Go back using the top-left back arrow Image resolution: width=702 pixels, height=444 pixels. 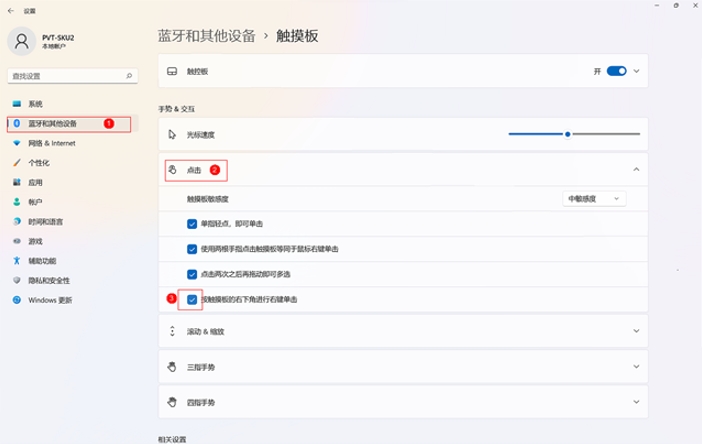pyautogui.click(x=11, y=11)
